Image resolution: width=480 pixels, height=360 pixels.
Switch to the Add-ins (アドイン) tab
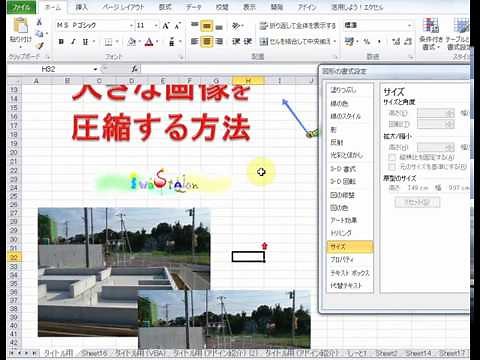click(307, 7)
